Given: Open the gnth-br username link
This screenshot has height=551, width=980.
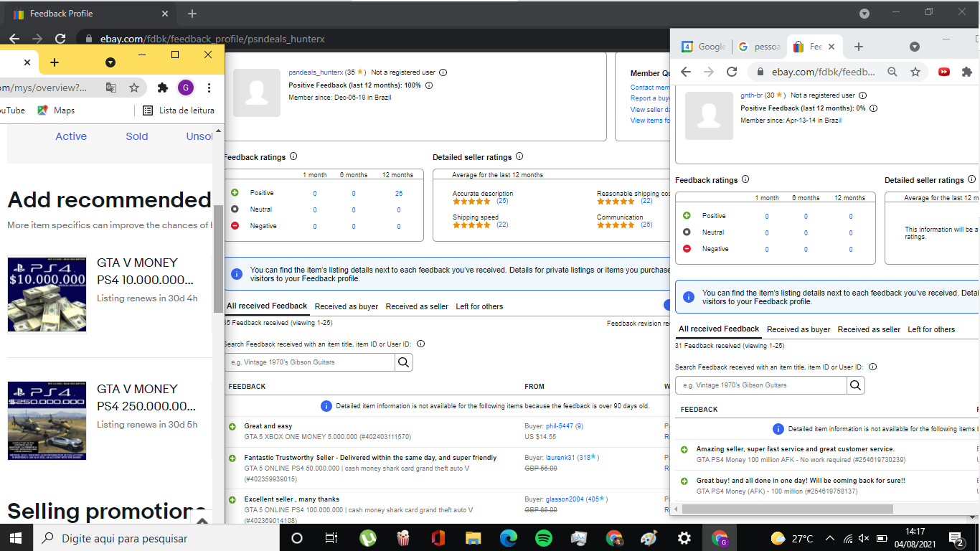Looking at the screenshot, I should coord(751,95).
